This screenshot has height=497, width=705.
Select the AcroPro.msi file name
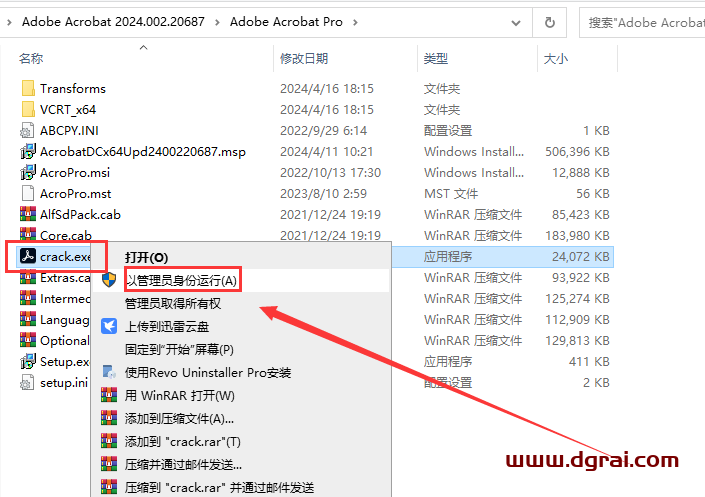click(75, 173)
